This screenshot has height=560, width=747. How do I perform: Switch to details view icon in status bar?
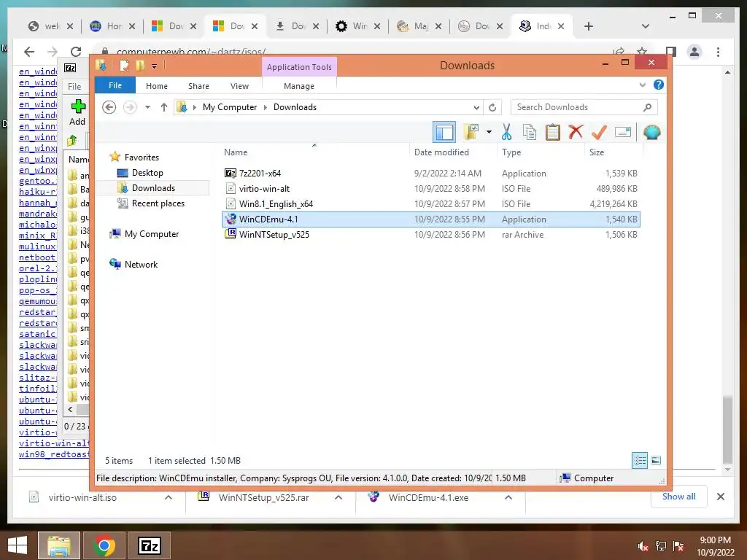pyautogui.click(x=640, y=460)
